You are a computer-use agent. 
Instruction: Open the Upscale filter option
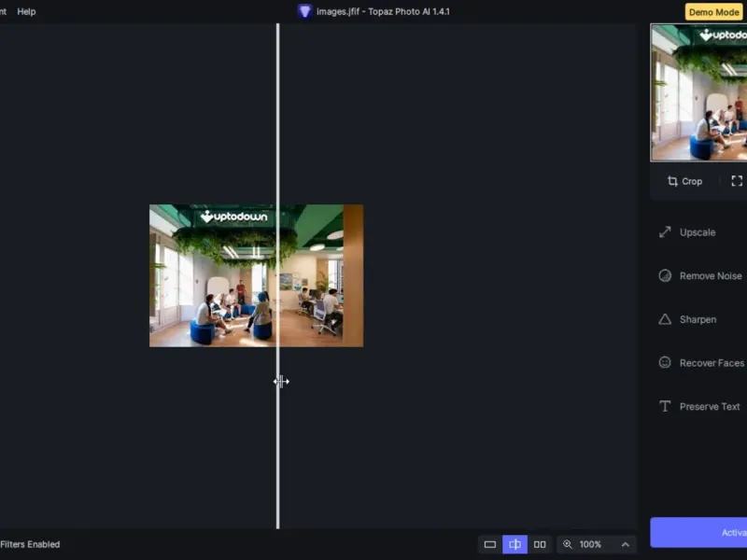pyautogui.click(x=698, y=232)
